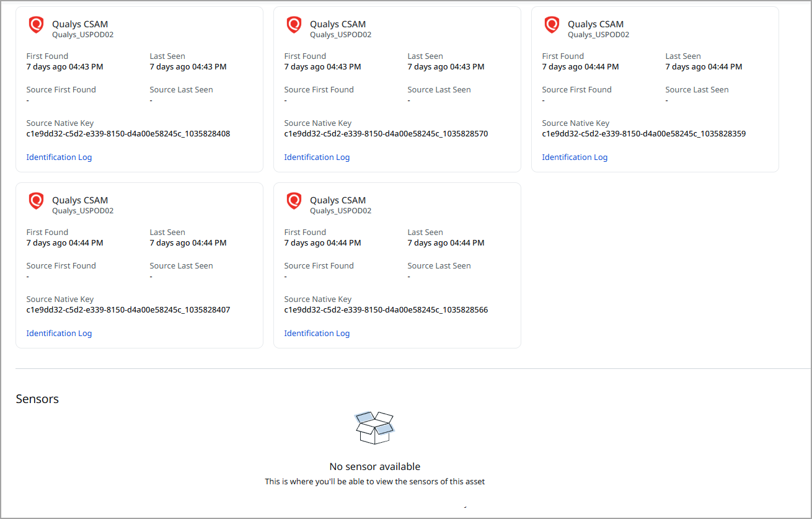Screen dimensions: 812x519
Task: Click "Qualys_USPOD02" subtitle on card ending 1035828570
Action: point(341,35)
